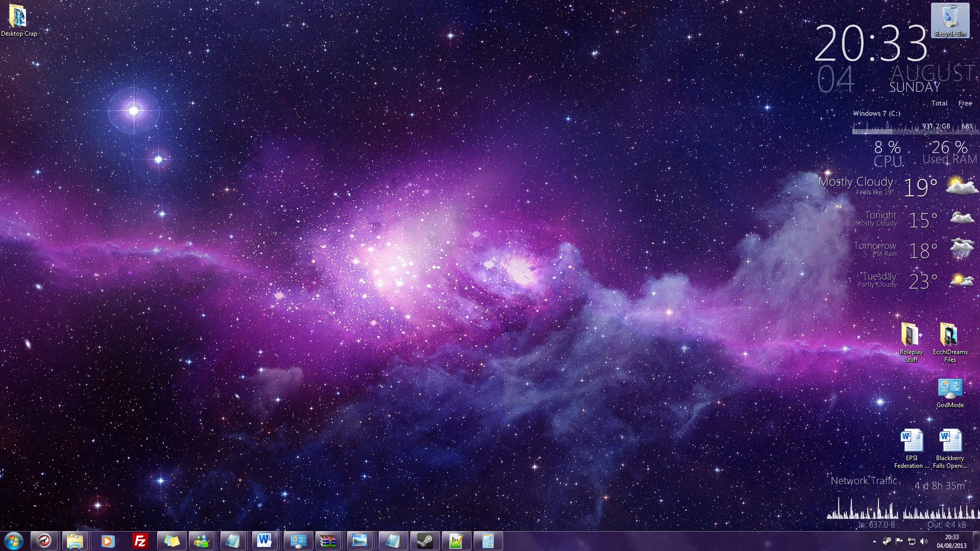Click the Show Desktop button strip
This screenshot has height=551, width=980.
pyautogui.click(x=976, y=541)
